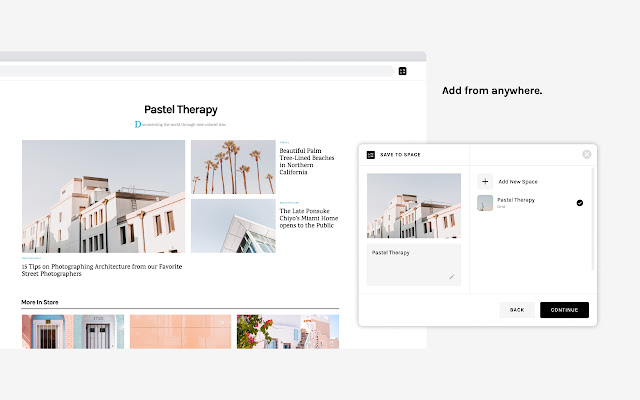Toggle the Pastel Therapy space checkmark
The image size is (640, 400).
(580, 203)
